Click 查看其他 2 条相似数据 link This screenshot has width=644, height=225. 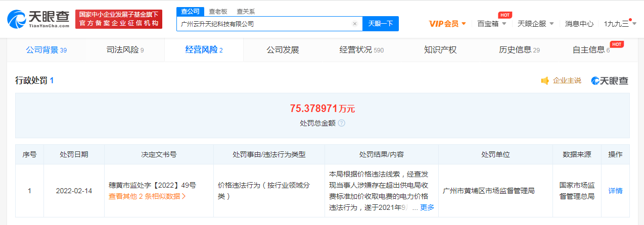[147, 196]
